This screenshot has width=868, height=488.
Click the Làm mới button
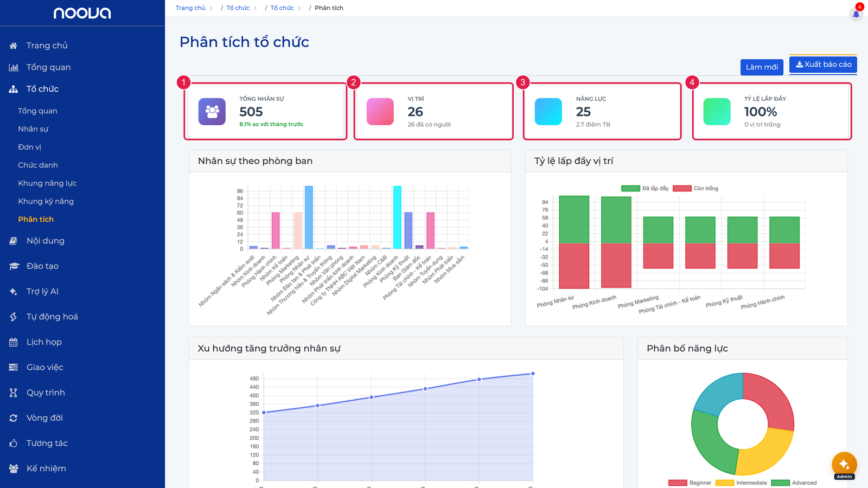(x=762, y=67)
